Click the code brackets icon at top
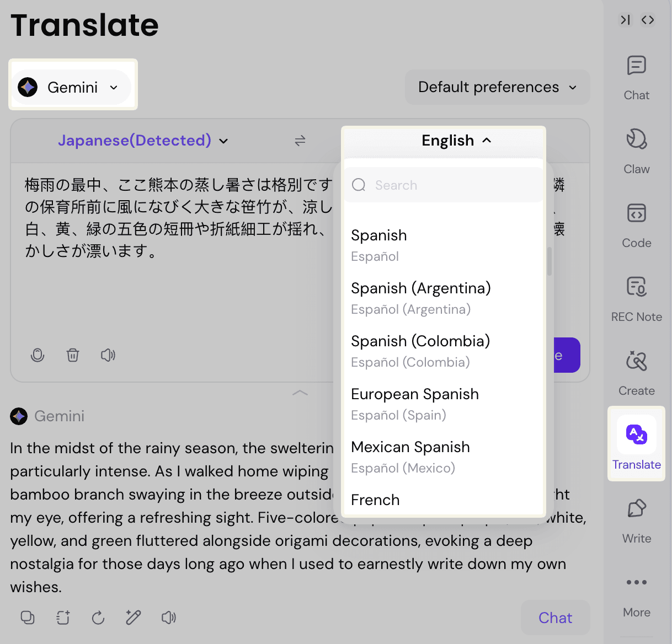 click(x=648, y=20)
